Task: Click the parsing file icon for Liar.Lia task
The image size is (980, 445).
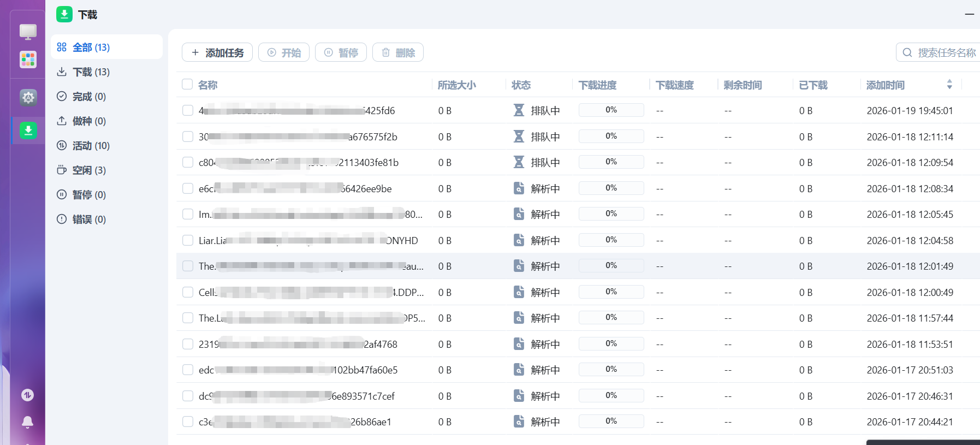Action: coord(519,240)
